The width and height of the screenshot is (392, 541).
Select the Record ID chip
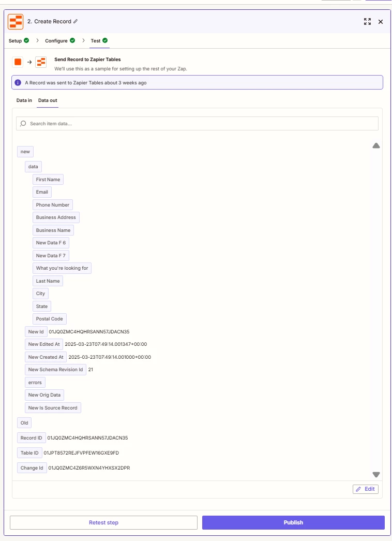pyautogui.click(x=31, y=437)
